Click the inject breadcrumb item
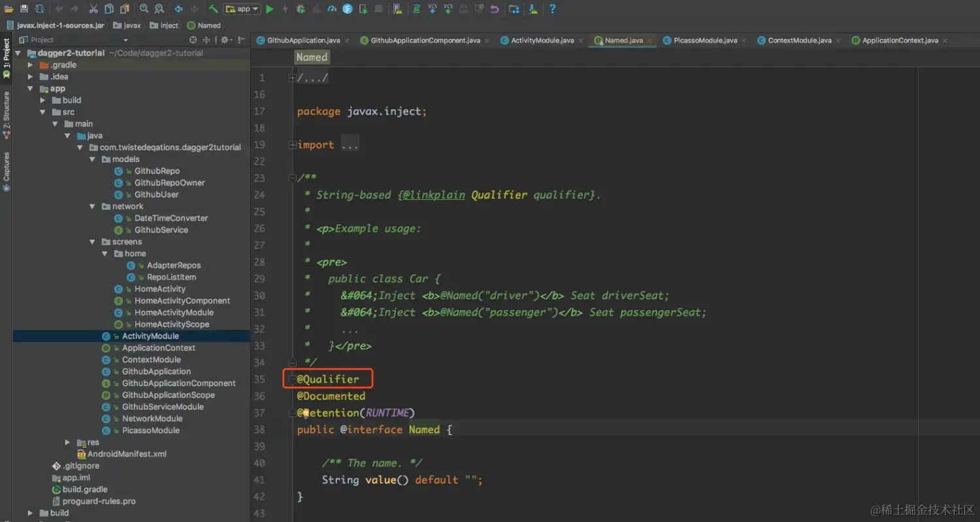The height and width of the screenshot is (522, 980). (x=164, y=25)
